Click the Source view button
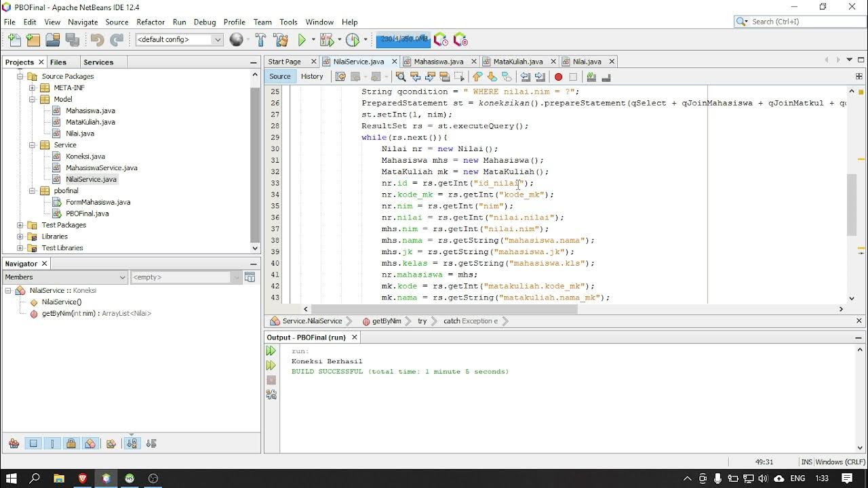 (280, 77)
